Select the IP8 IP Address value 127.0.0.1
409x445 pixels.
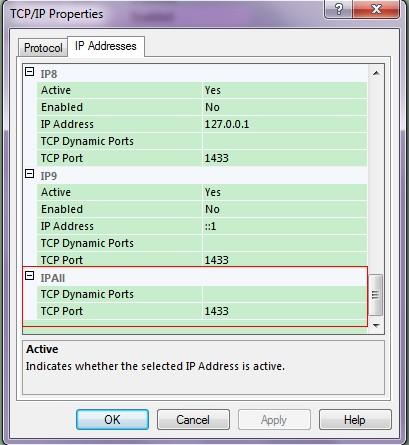(285, 124)
